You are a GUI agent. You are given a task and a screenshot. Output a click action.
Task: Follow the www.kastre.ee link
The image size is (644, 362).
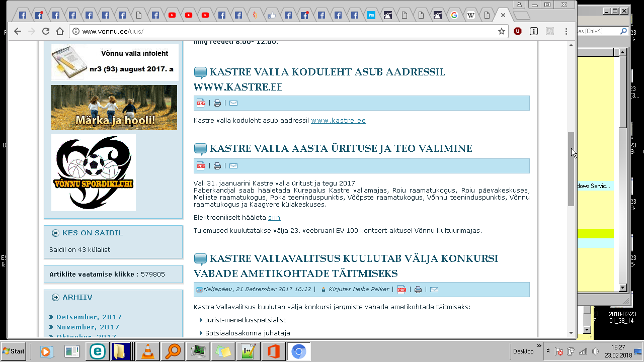[x=338, y=121]
